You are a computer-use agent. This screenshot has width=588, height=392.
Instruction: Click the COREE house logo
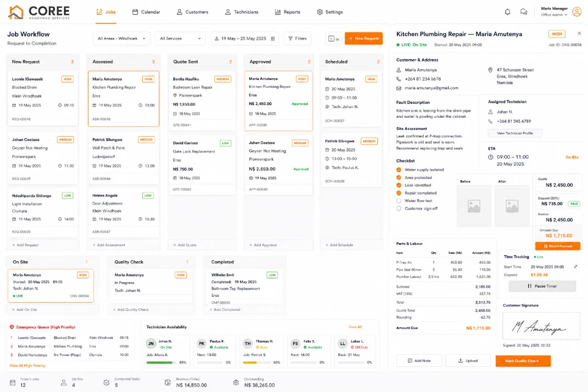(x=16, y=12)
